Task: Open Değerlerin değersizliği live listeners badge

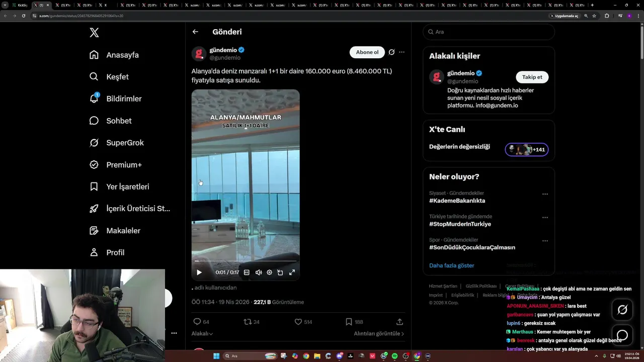Action: tap(527, 149)
